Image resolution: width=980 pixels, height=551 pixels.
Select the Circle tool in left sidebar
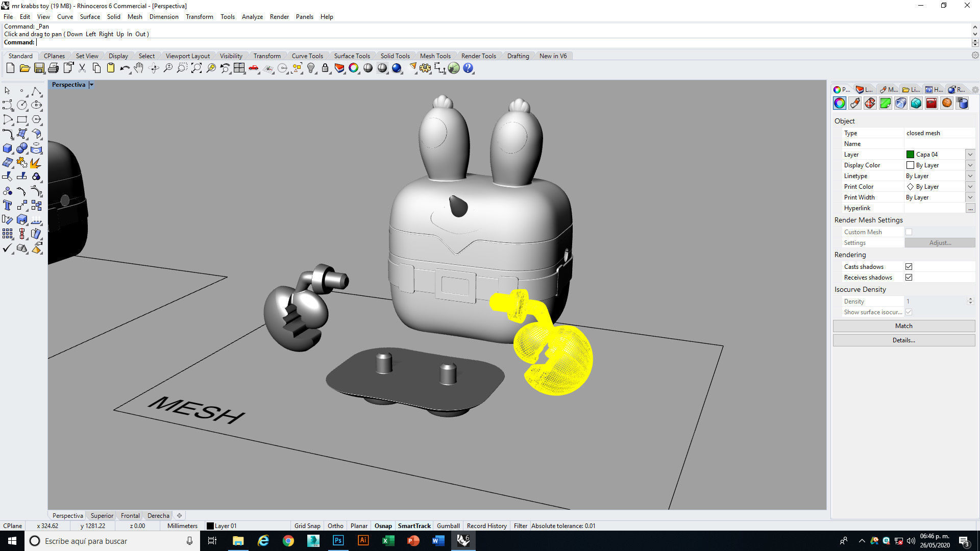point(22,105)
